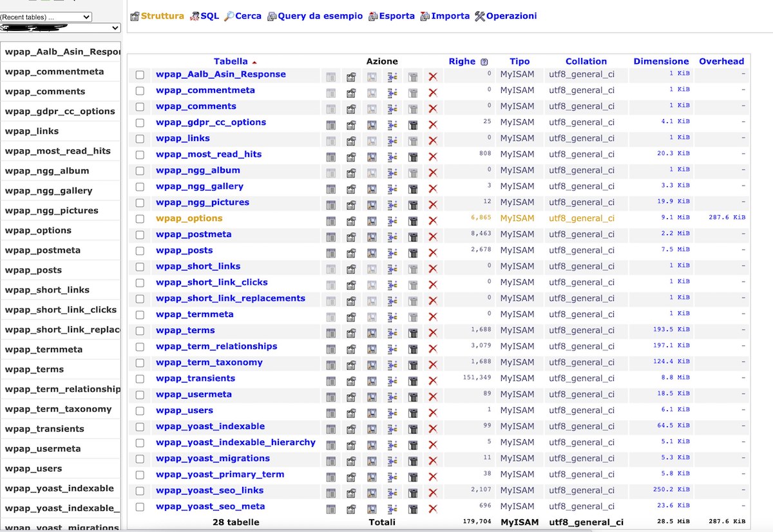Sort by the Righe column header
The height and width of the screenshot is (532, 773).
point(462,61)
